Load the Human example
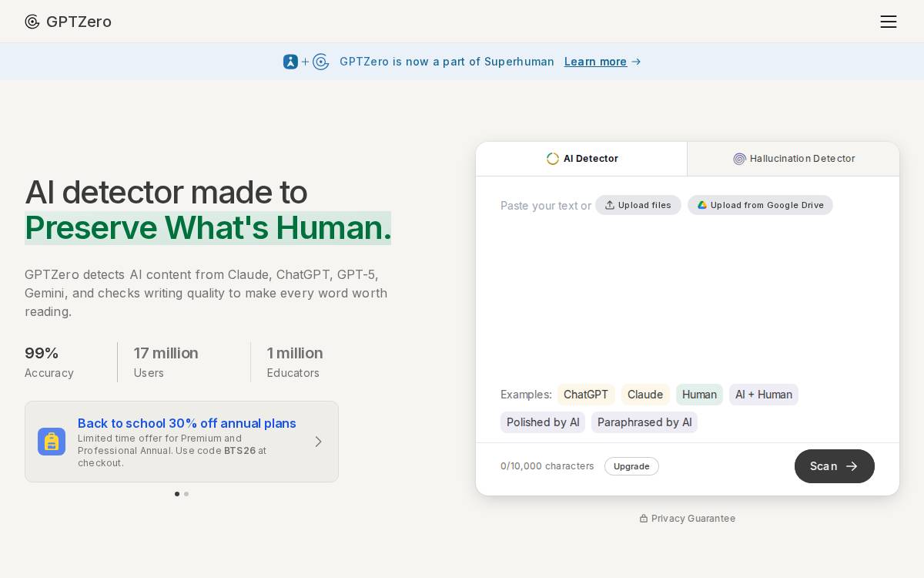Screen dimensions: 924x578 pyautogui.click(x=699, y=395)
